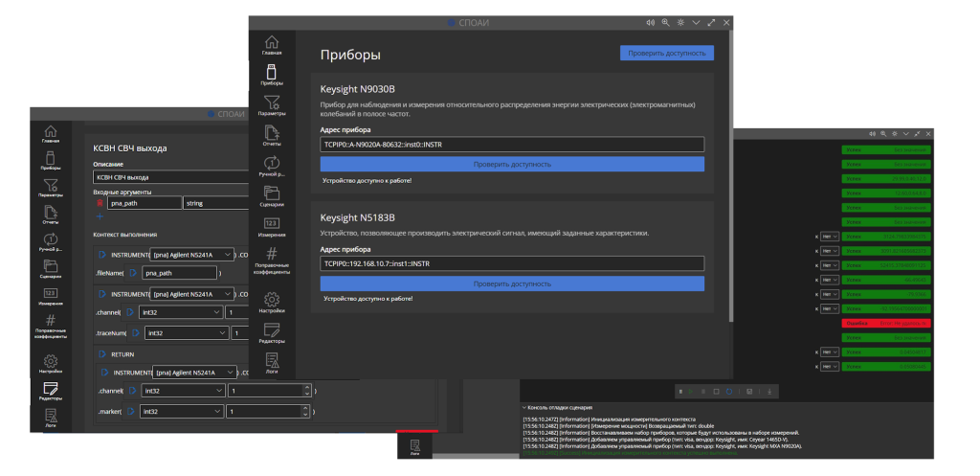Toggle brightness theme icon in Приборы title bar
The height and width of the screenshot is (476, 980).
(680, 22)
